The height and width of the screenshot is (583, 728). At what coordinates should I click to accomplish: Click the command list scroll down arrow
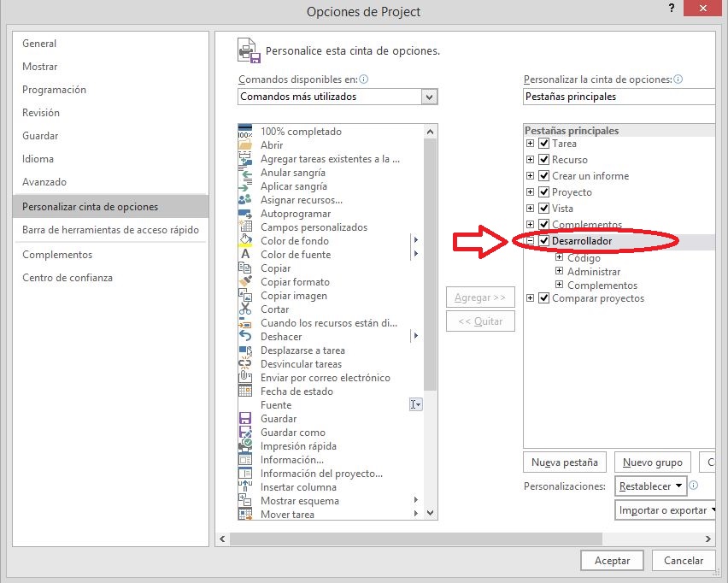coord(430,513)
